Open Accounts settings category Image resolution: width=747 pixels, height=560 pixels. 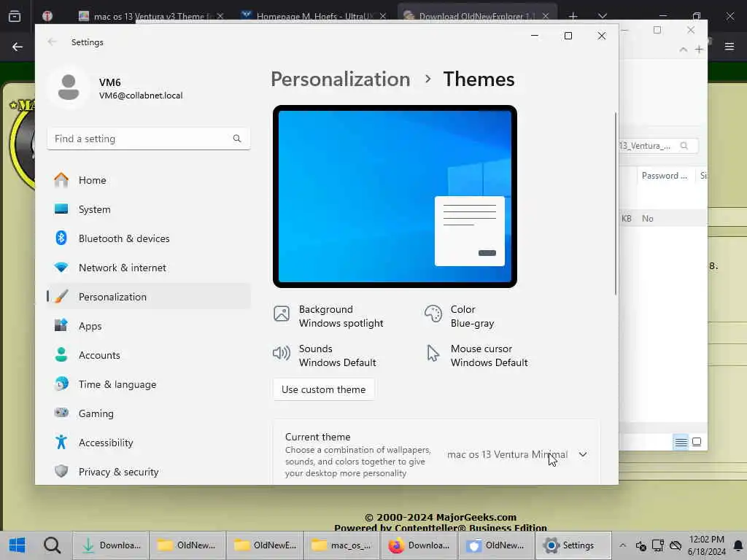pyautogui.click(x=149, y=355)
